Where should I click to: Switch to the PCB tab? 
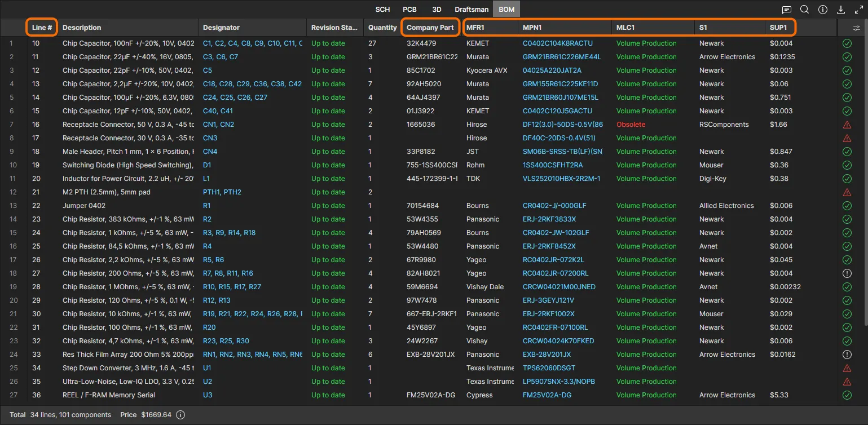point(409,10)
